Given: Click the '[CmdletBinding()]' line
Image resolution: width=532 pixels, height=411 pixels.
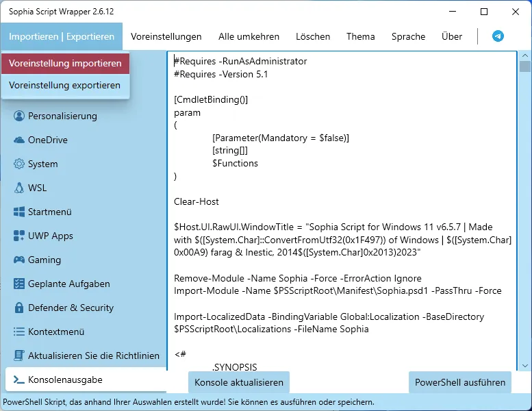Looking at the screenshot, I should 211,100.
